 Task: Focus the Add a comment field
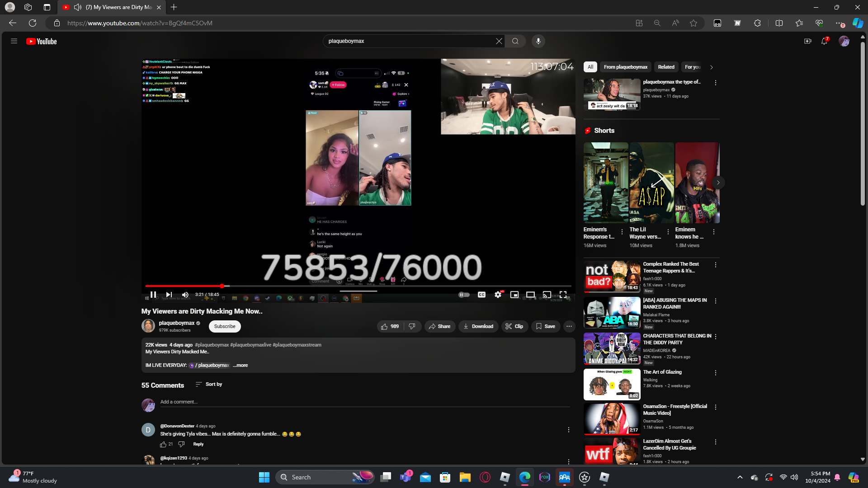click(365, 402)
